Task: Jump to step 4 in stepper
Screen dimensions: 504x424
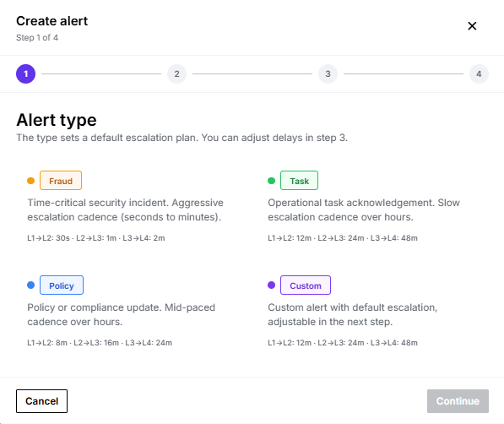Action: 479,74
